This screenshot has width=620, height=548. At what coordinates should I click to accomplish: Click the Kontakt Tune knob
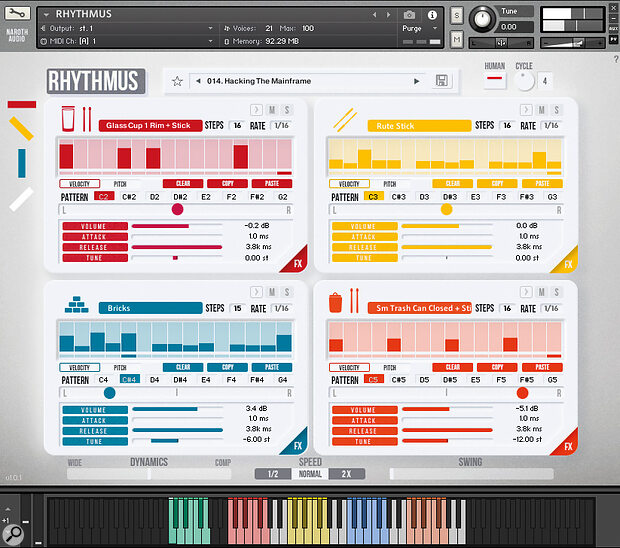[x=482, y=18]
